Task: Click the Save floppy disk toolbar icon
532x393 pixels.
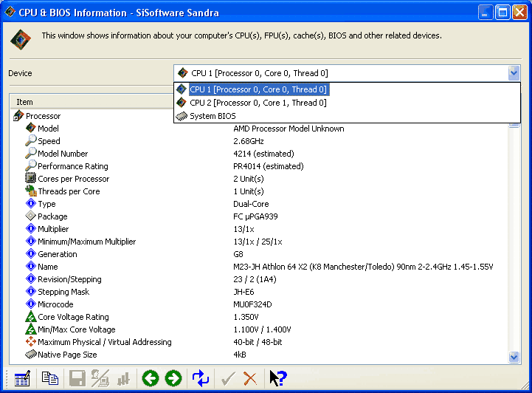Action: (77, 378)
